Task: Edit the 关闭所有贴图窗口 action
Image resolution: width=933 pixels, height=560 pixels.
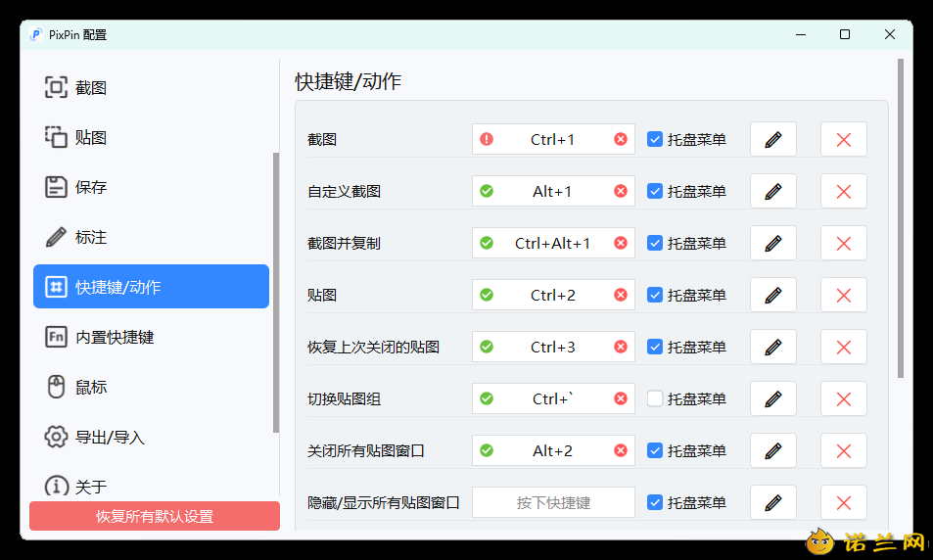Action: tap(773, 450)
